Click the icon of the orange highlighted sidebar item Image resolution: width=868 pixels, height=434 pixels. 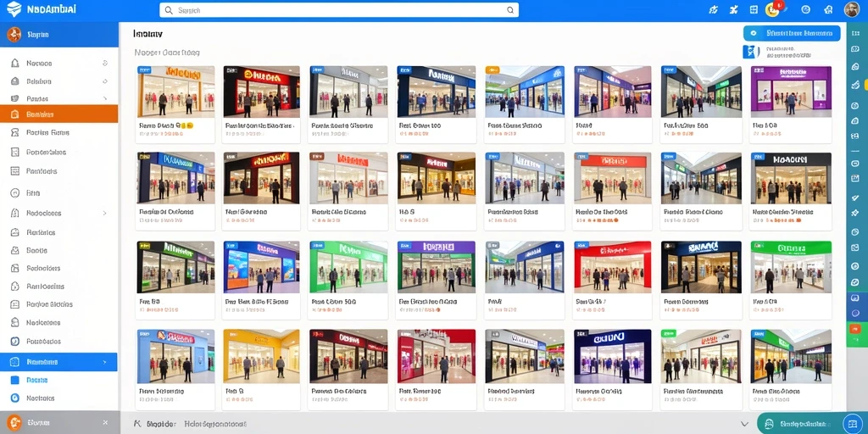pos(15,114)
